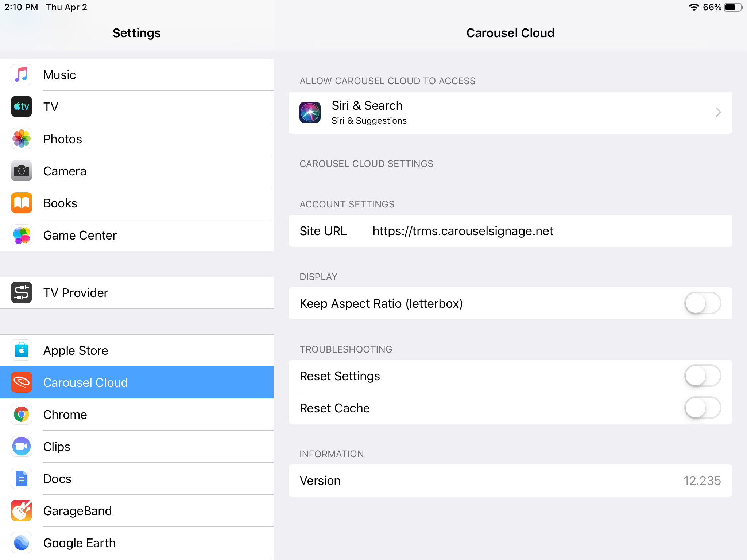Tap the 66% battery percentage
Screen dimensions: 747x560
pyautogui.click(x=712, y=7)
